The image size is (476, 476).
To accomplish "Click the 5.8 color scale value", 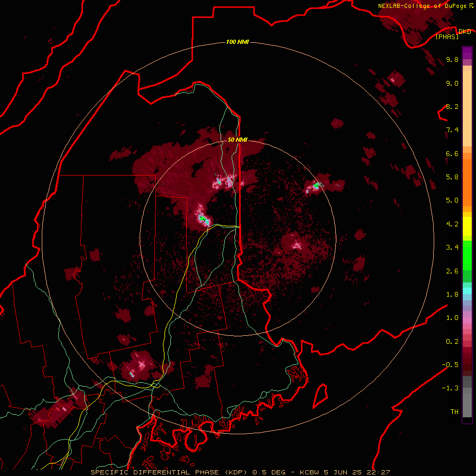I will 452,177.
